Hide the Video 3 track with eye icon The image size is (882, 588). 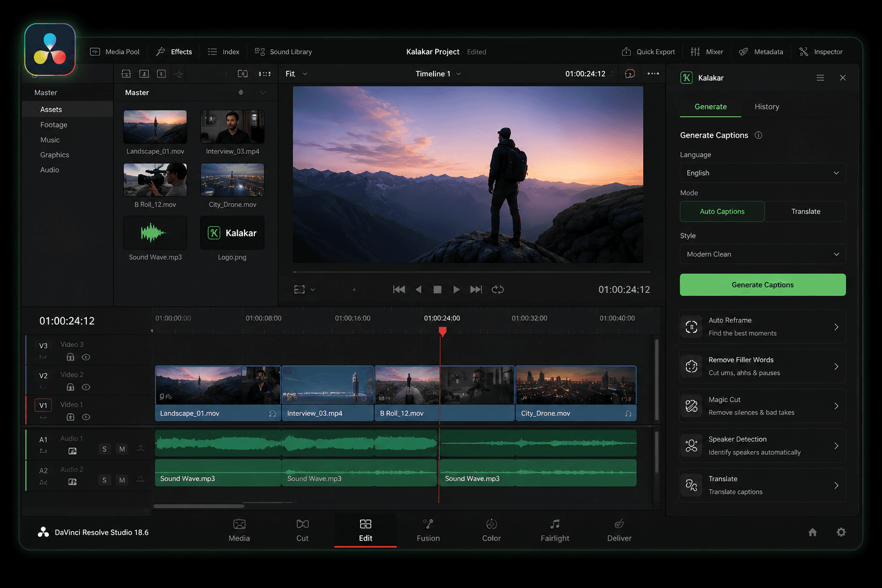86,357
